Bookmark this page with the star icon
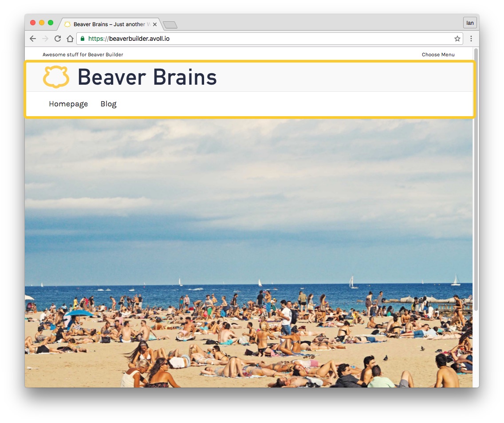The image size is (504, 423). pos(457,39)
